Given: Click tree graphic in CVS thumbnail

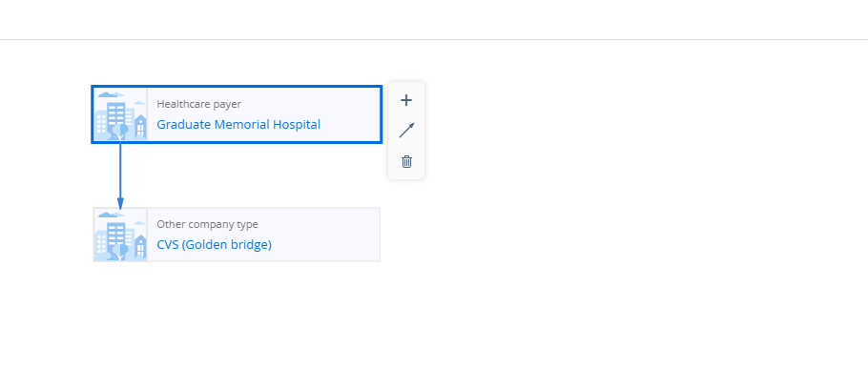Looking at the screenshot, I should (119, 253).
